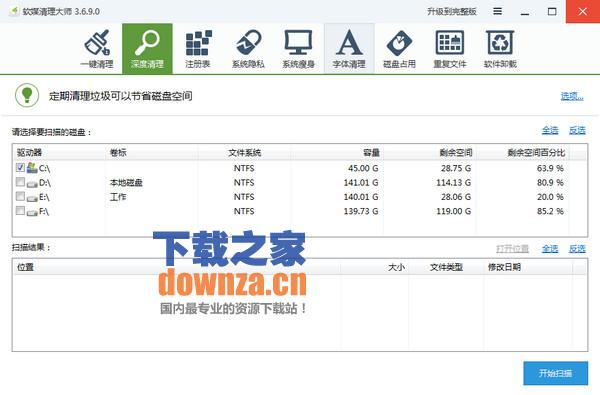
Task: Uncheck the C:\ drive checkbox
Action: click(x=20, y=167)
